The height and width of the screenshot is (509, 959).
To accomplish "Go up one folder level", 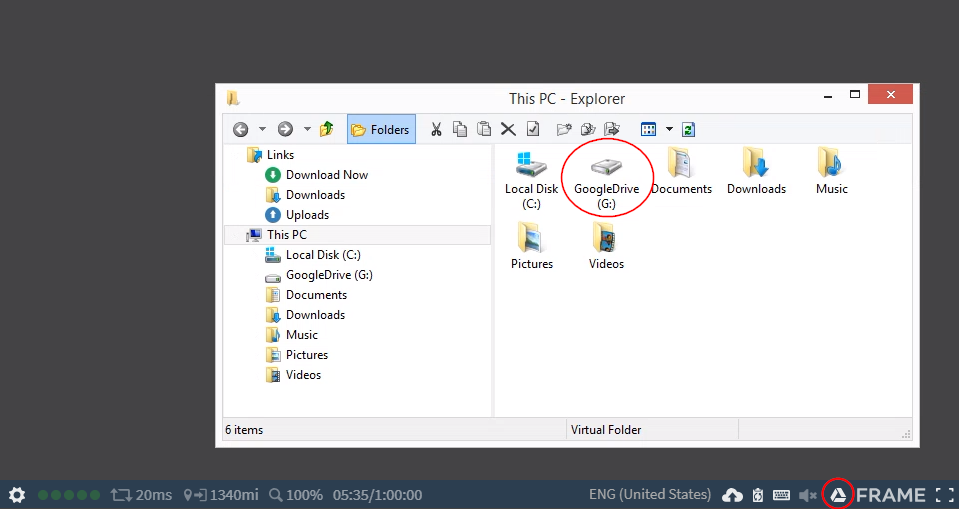I will click(x=327, y=129).
